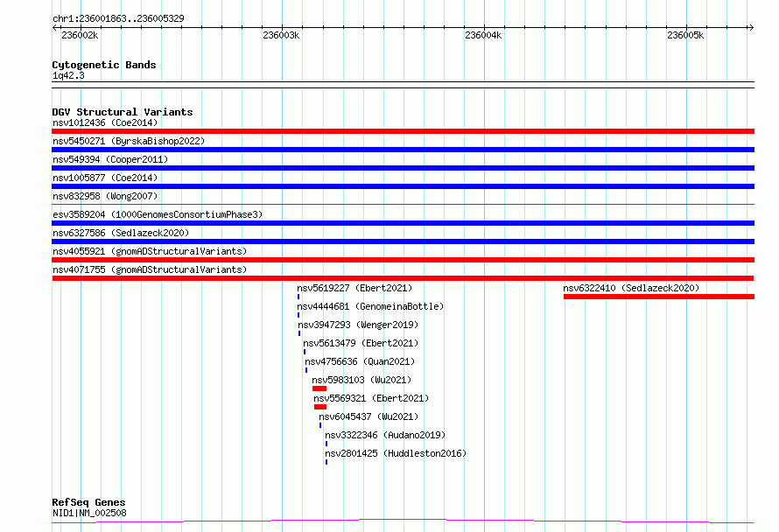
Task: Open nsv6322410 (Sedlazeck2020) label
Action: [x=631, y=288]
